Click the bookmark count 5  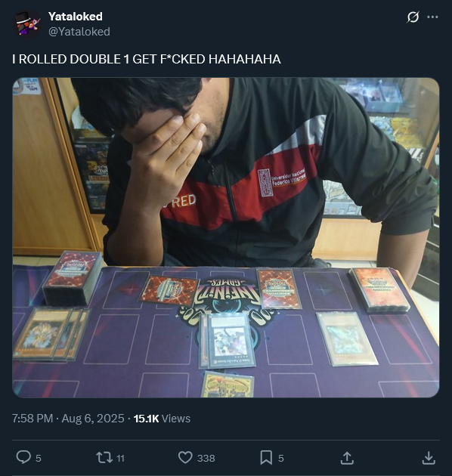click(x=281, y=458)
